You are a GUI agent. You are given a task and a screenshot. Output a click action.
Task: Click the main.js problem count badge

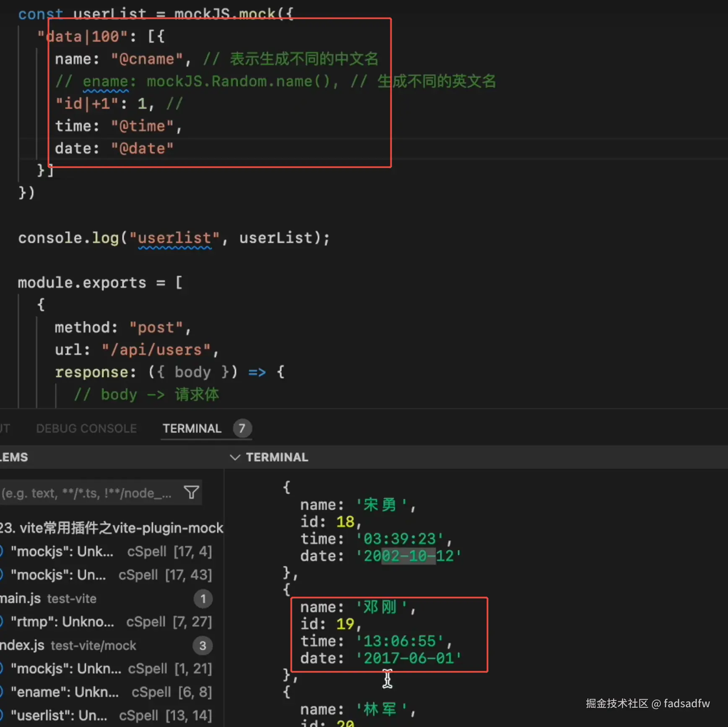click(x=203, y=599)
